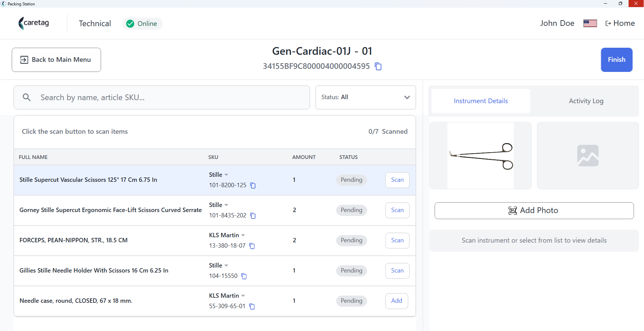This screenshot has height=331, width=644.
Task: Click the US flag language icon
Action: point(590,23)
